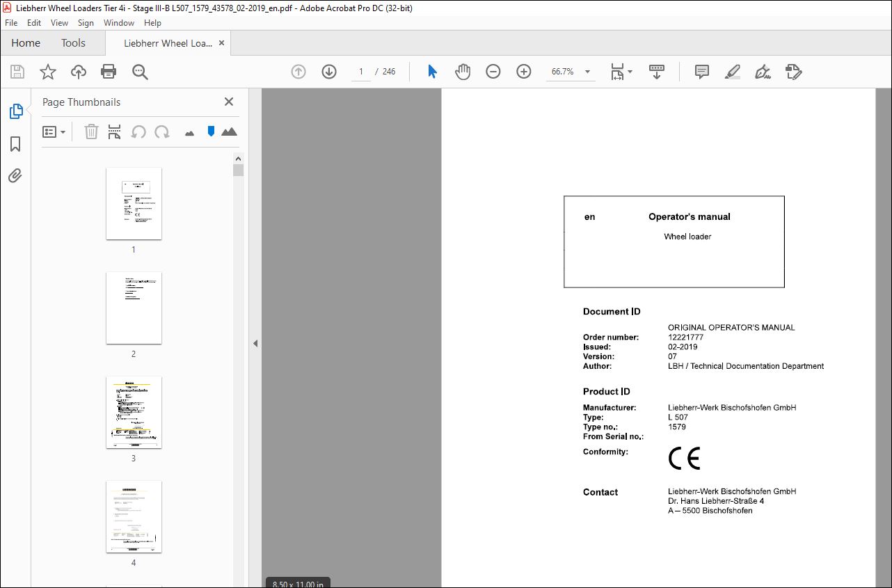Delete selected page with trash icon
The width and height of the screenshot is (892, 588).
tap(92, 132)
